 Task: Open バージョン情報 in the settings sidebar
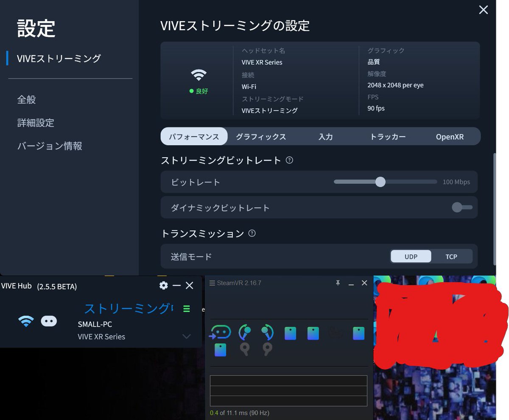click(50, 146)
